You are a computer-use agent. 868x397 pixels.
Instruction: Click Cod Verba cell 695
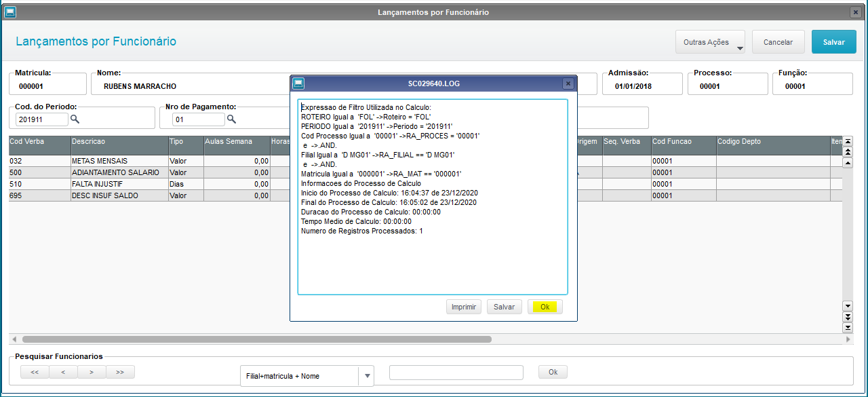[40, 195]
